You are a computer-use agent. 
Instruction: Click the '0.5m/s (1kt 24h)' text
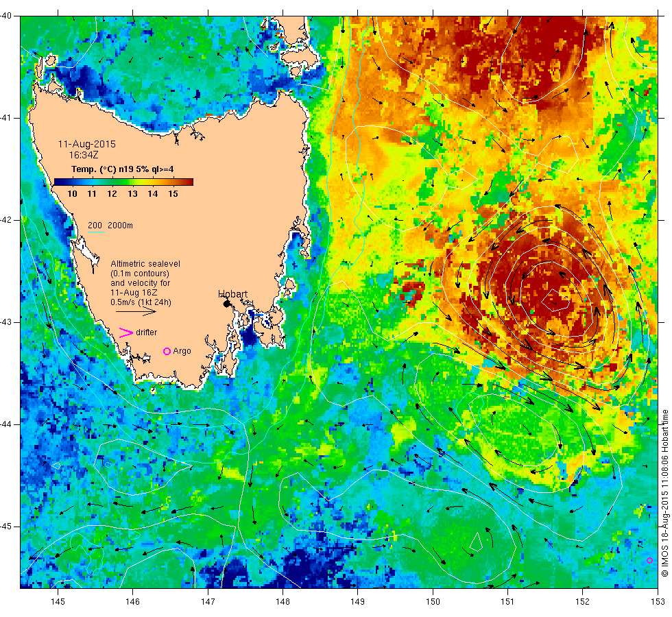pos(141,302)
